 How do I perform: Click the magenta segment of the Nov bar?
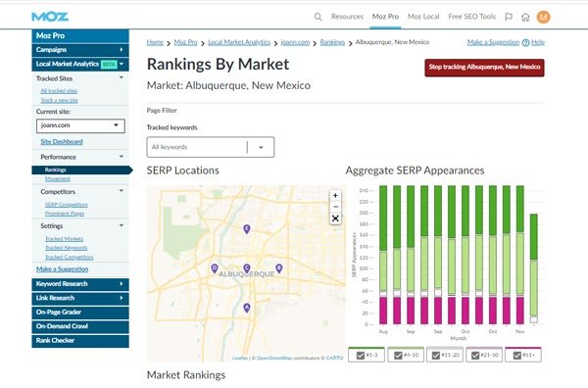point(519,311)
